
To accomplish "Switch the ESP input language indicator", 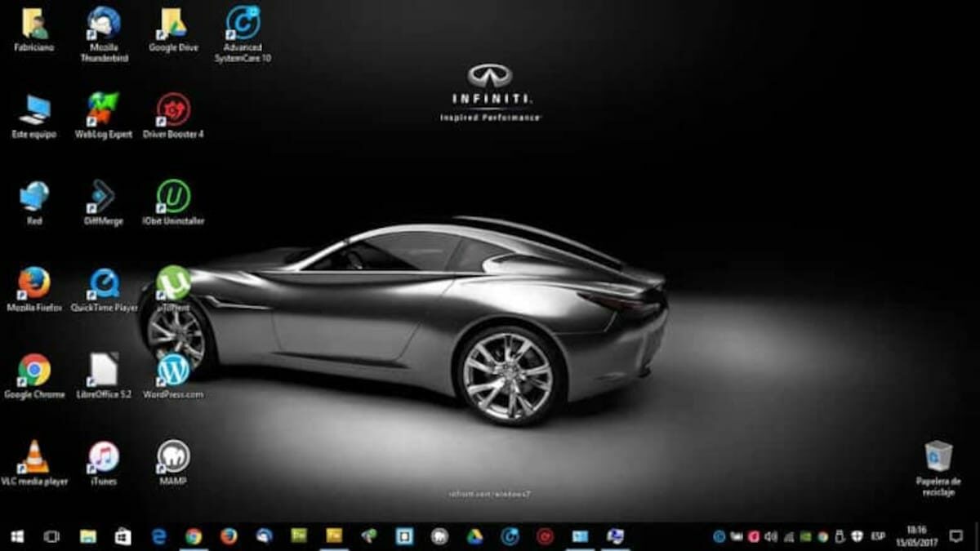I will (879, 536).
